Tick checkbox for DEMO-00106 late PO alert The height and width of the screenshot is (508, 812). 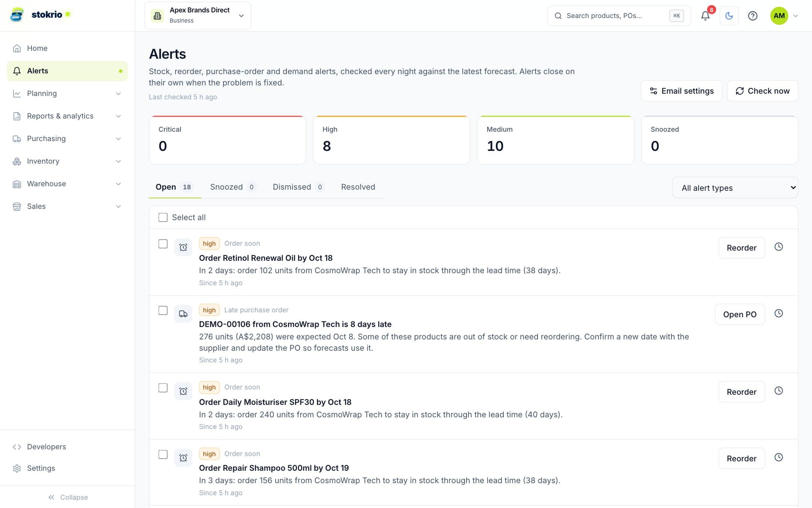click(x=163, y=310)
